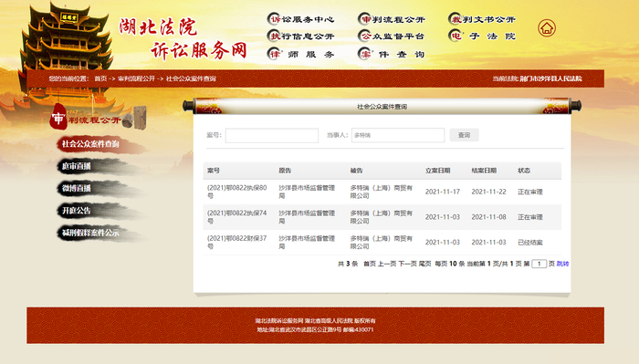Image resolution: width=639 pixels, height=364 pixels.
Task: Select 庭审直播 in the sidebar
Action: 76,166
